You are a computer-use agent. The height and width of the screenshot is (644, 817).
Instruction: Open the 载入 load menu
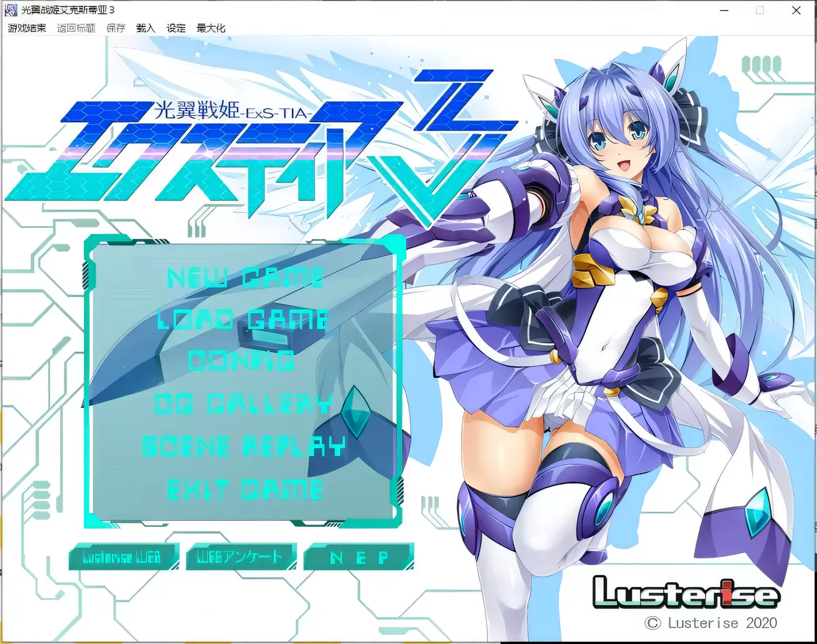[x=145, y=27]
